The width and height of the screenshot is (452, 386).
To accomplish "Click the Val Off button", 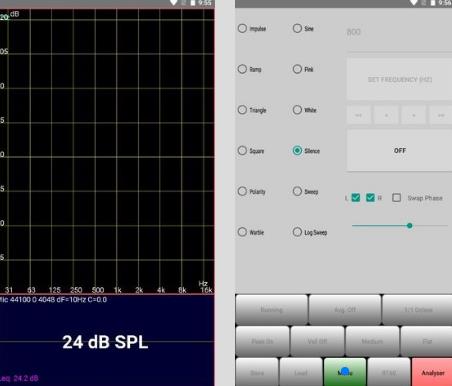I will (317, 341).
